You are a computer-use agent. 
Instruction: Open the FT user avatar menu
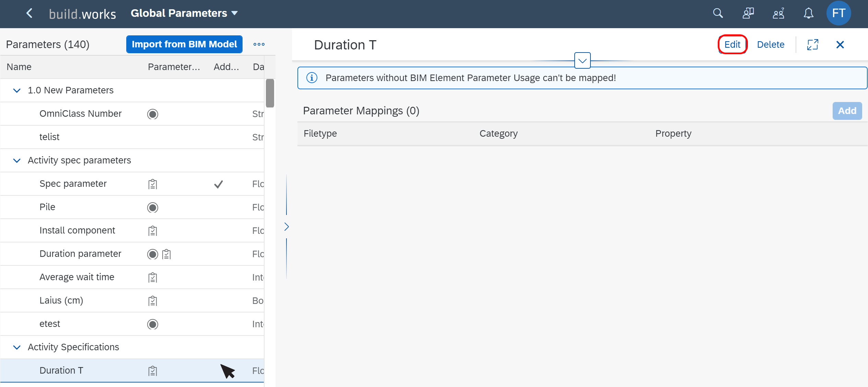(838, 13)
